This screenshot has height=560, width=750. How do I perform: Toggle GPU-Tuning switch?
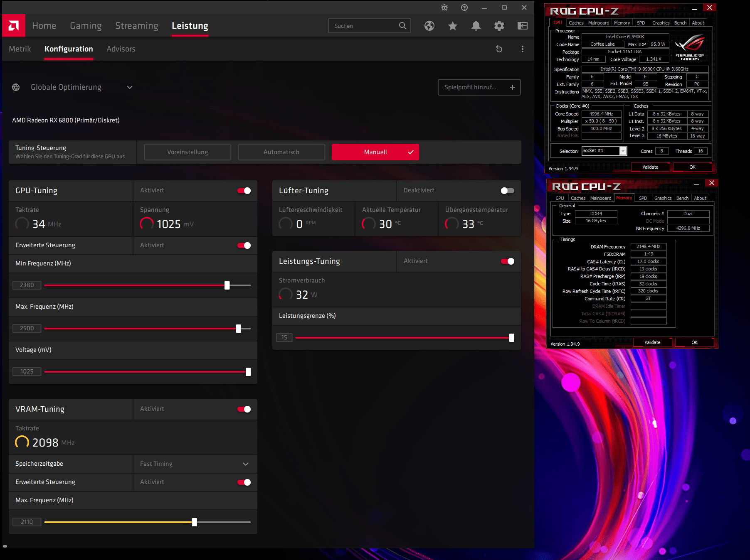coord(244,191)
